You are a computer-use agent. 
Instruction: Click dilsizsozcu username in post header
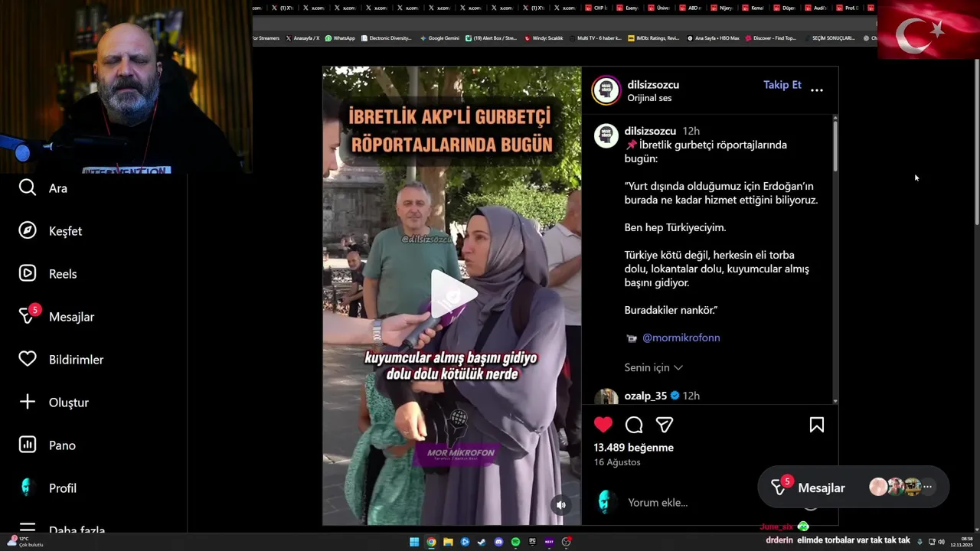pyautogui.click(x=653, y=85)
